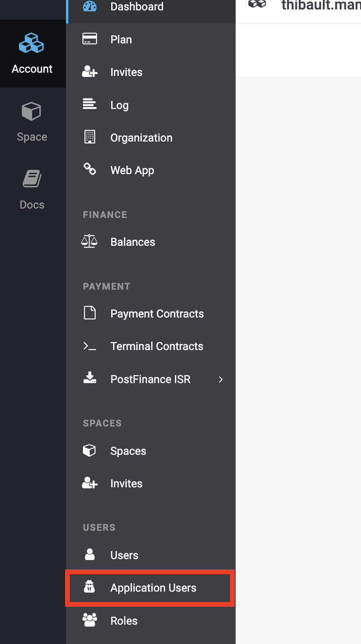
Task: Open Invites below Plan
Action: click(x=126, y=72)
